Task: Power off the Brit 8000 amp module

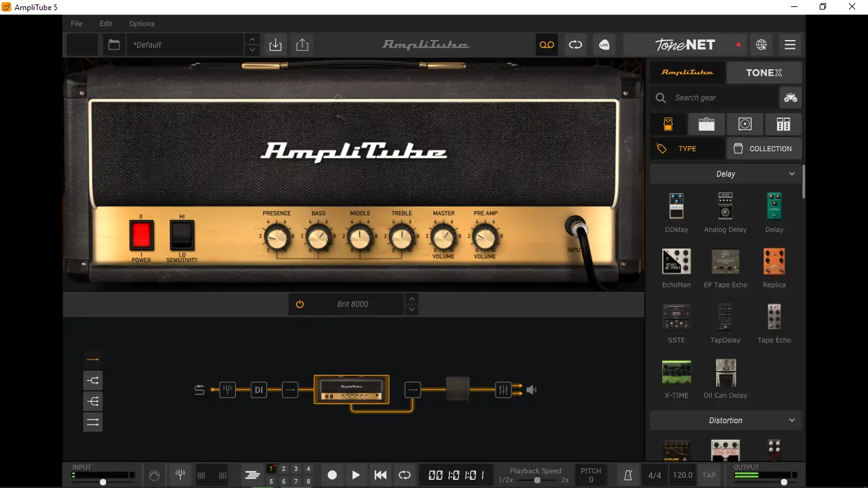Action: (299, 304)
